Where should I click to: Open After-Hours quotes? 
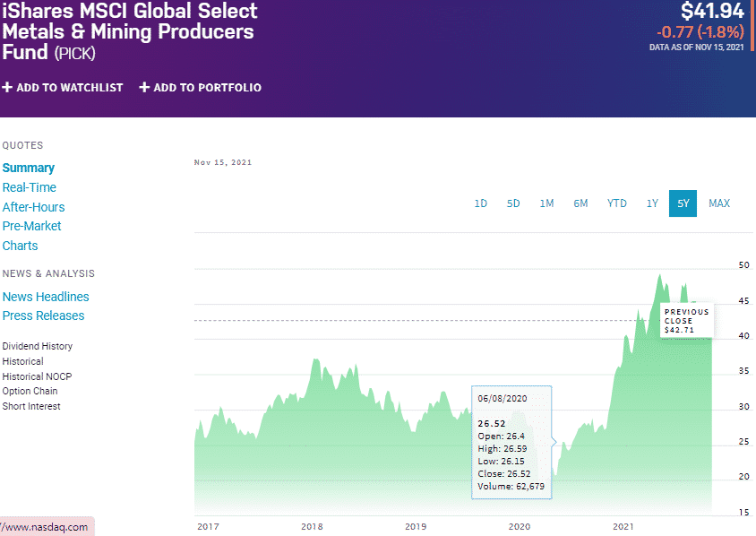[33, 207]
